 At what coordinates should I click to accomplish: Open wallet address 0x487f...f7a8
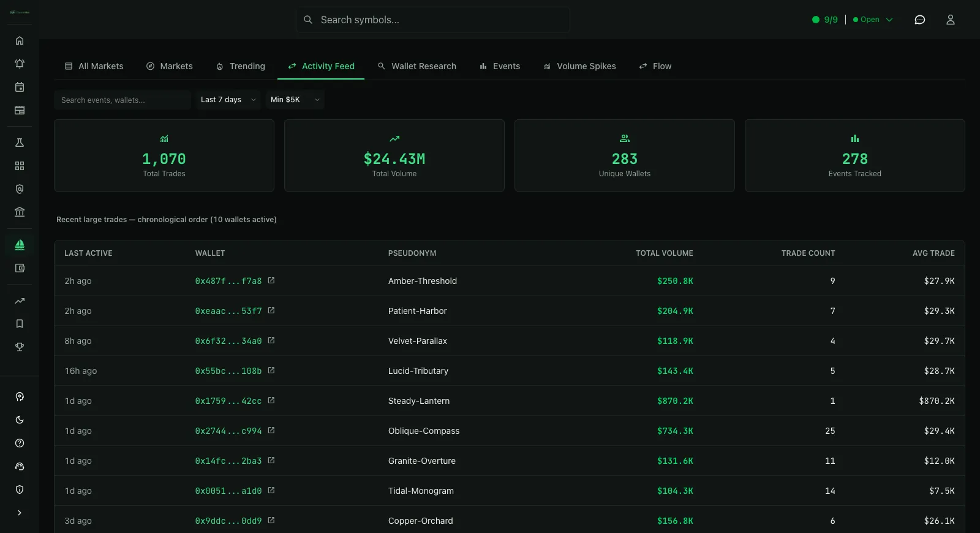pos(228,281)
